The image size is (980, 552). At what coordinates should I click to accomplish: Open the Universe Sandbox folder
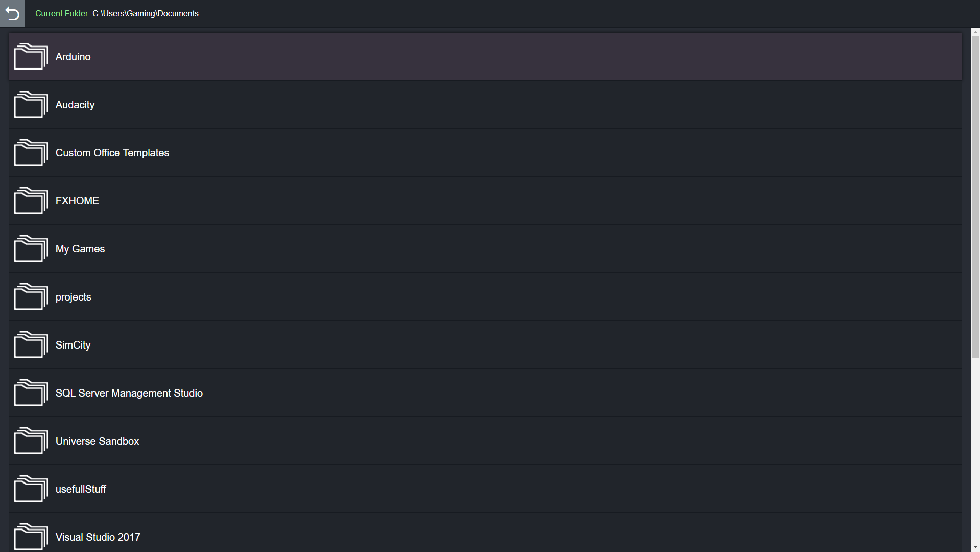pyautogui.click(x=97, y=441)
